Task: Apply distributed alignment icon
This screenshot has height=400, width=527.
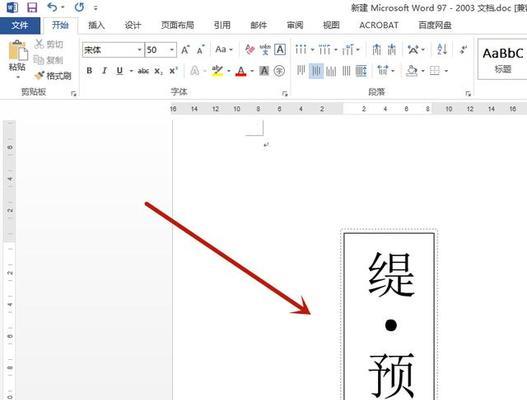Action: (361, 71)
